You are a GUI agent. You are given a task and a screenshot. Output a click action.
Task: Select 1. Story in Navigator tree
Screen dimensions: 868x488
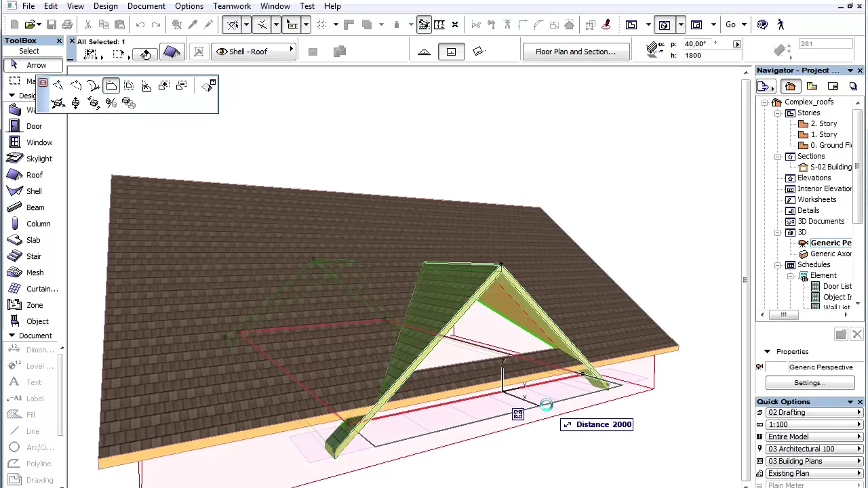(824, 134)
